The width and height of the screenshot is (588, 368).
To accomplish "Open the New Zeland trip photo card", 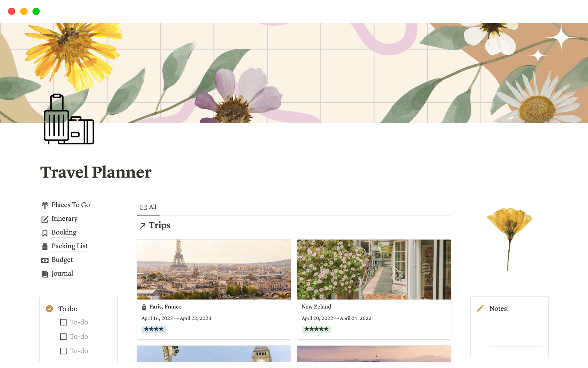I will pyautogui.click(x=374, y=270).
